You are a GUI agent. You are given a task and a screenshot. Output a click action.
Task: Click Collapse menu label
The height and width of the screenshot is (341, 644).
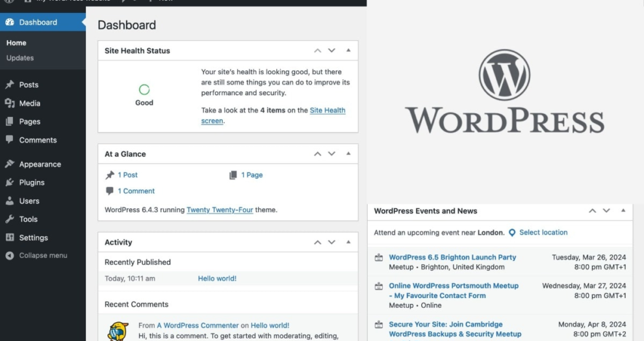click(x=43, y=256)
